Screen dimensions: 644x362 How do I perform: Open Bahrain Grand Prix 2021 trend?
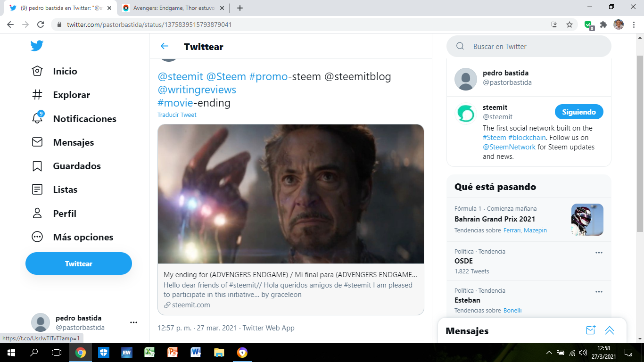click(495, 219)
